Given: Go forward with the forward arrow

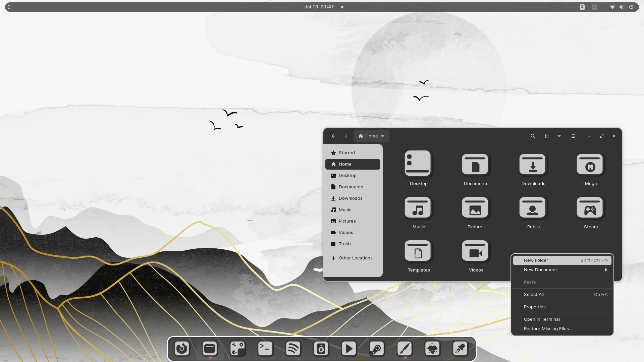Looking at the screenshot, I should (345, 136).
